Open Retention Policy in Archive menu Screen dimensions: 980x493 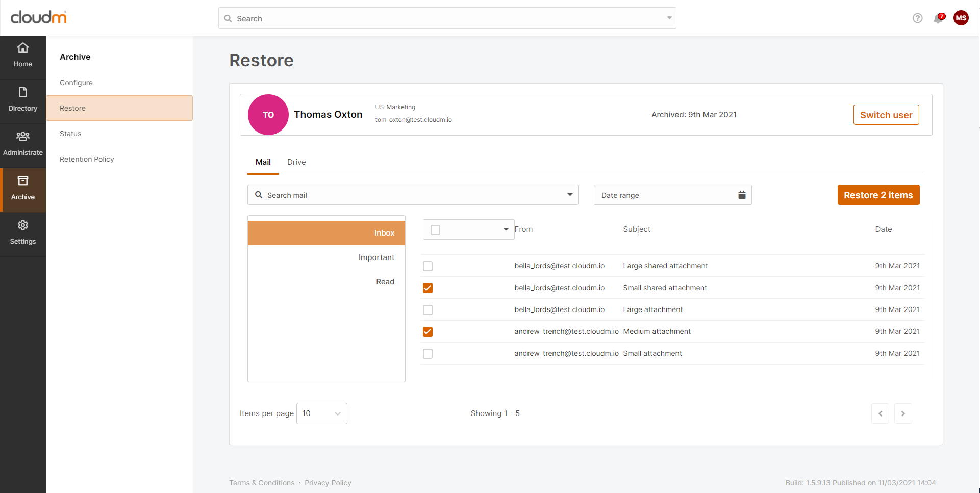point(87,159)
